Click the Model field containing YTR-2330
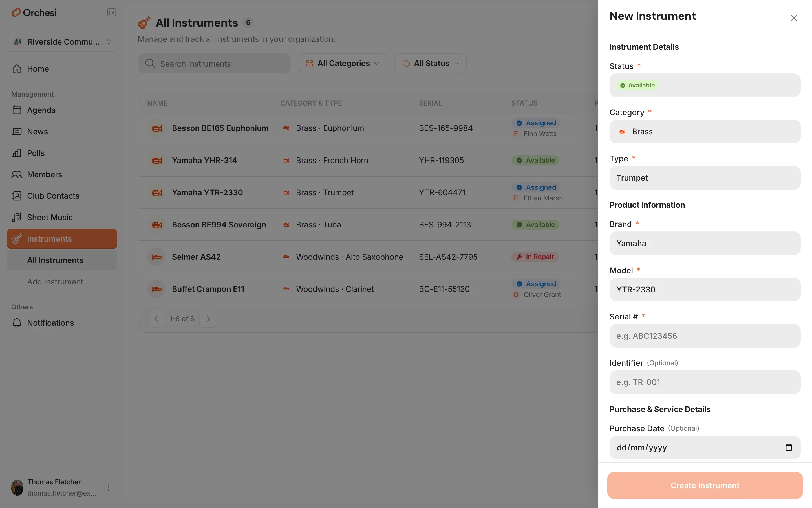The image size is (812, 508). point(705,290)
